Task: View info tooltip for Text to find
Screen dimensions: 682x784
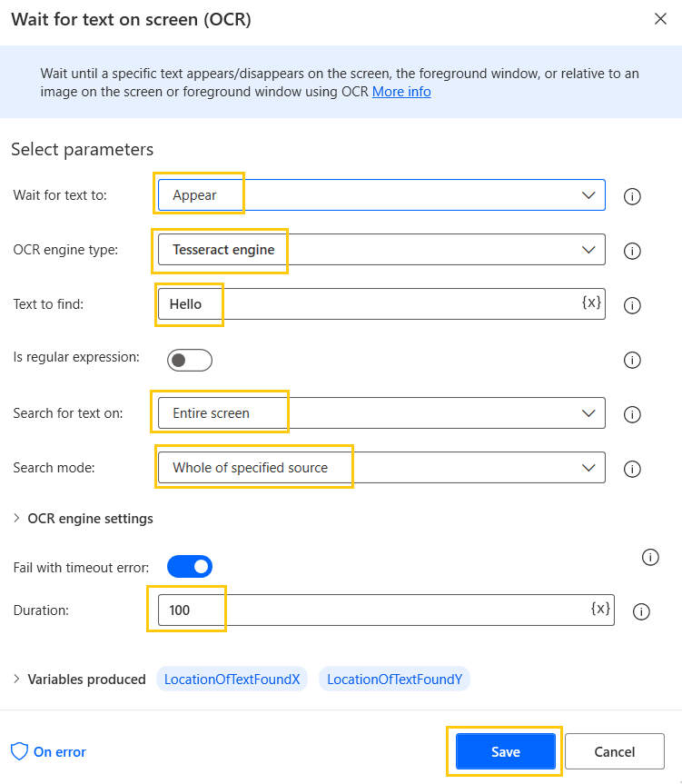Action: coord(632,305)
